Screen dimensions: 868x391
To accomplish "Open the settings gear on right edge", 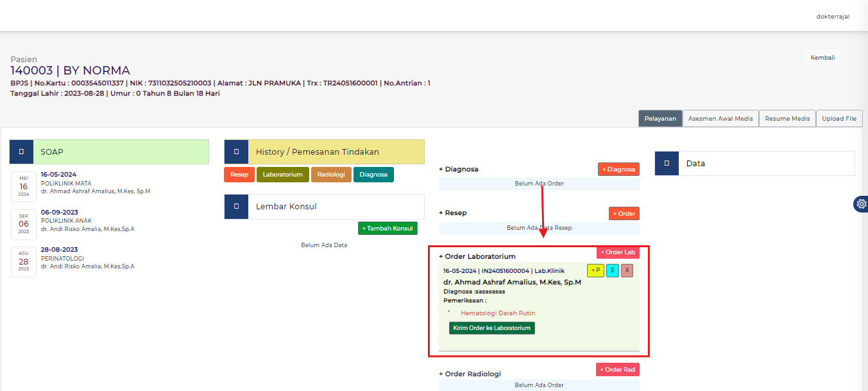I will click(x=861, y=204).
